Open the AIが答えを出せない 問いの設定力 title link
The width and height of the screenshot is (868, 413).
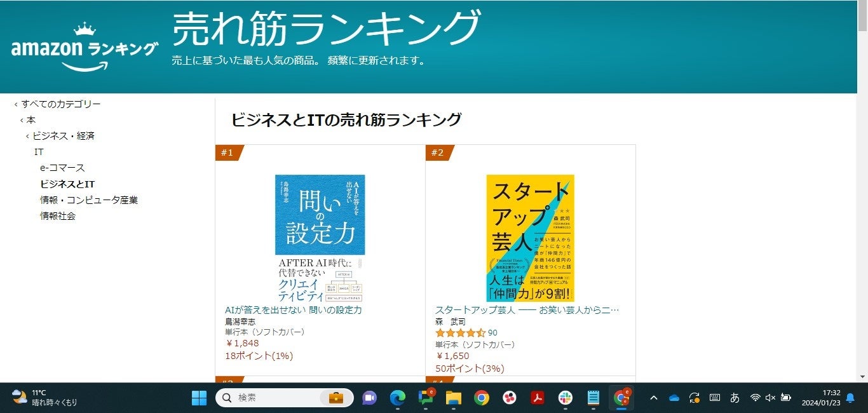294,310
